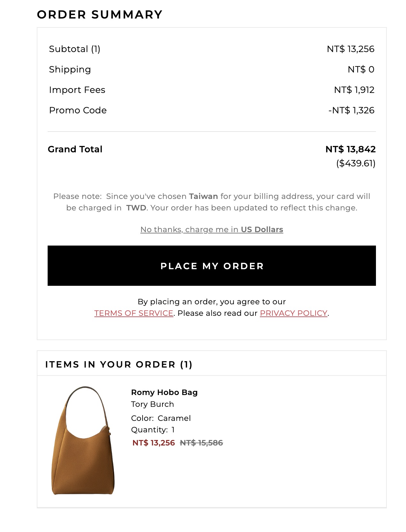Click the discounted price NT$ 13,256

153,443
